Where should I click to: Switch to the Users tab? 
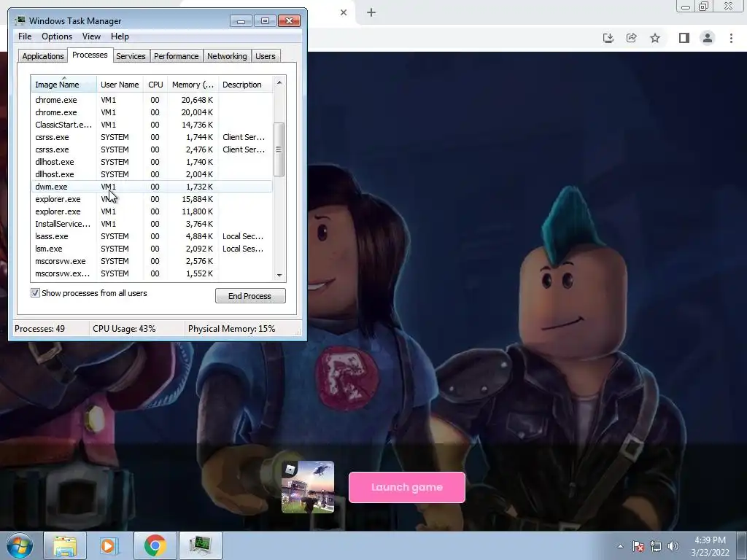coord(266,56)
